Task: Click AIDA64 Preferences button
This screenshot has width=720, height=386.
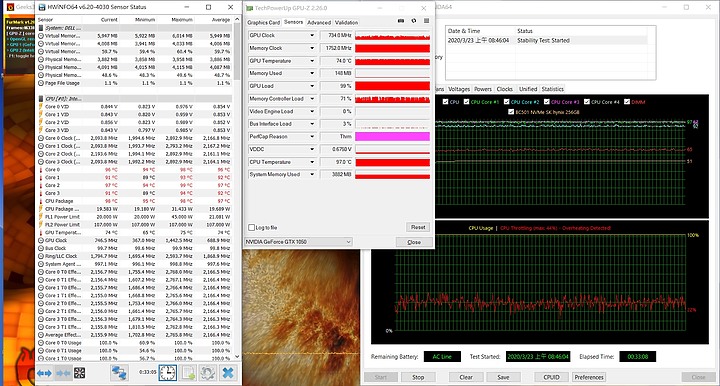Action: [x=589, y=377]
